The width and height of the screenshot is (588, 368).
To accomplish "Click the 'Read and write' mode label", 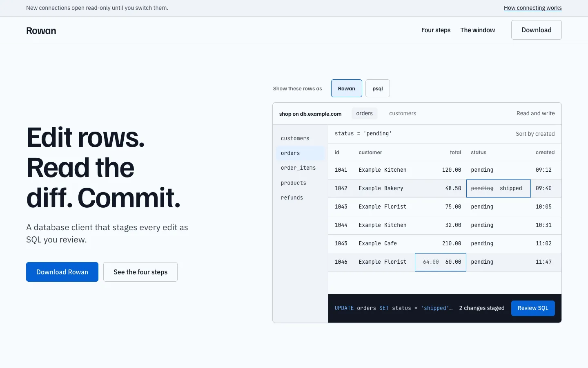I will [x=535, y=114].
